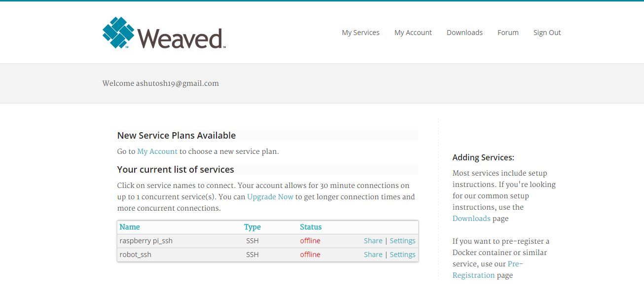This screenshot has width=644, height=296.
Task: Follow the My Account link in service plans text
Action: (157, 151)
